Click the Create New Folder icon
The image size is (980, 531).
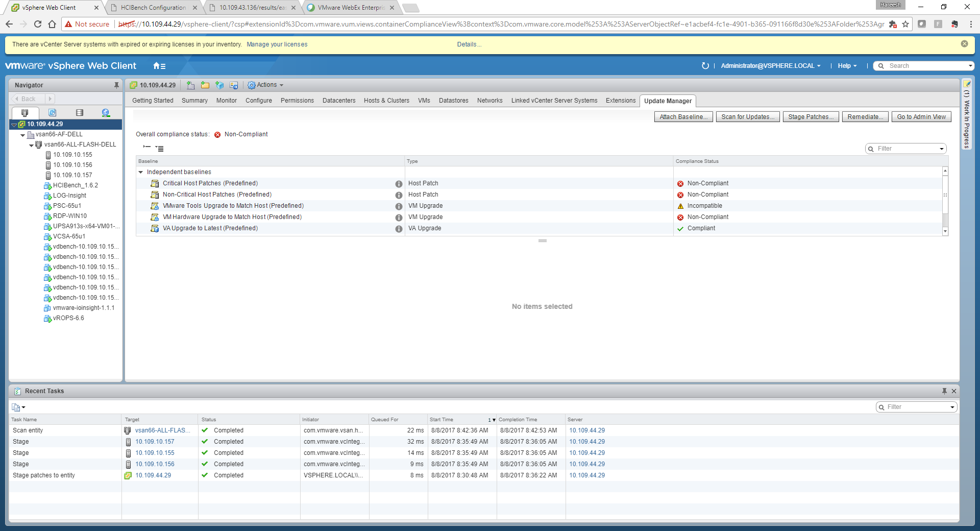click(205, 85)
